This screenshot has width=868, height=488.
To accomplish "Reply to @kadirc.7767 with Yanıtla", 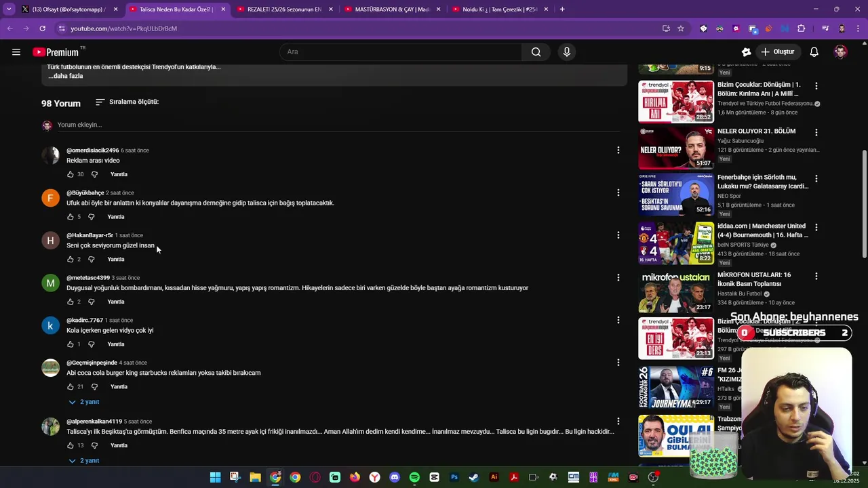I will tap(116, 344).
